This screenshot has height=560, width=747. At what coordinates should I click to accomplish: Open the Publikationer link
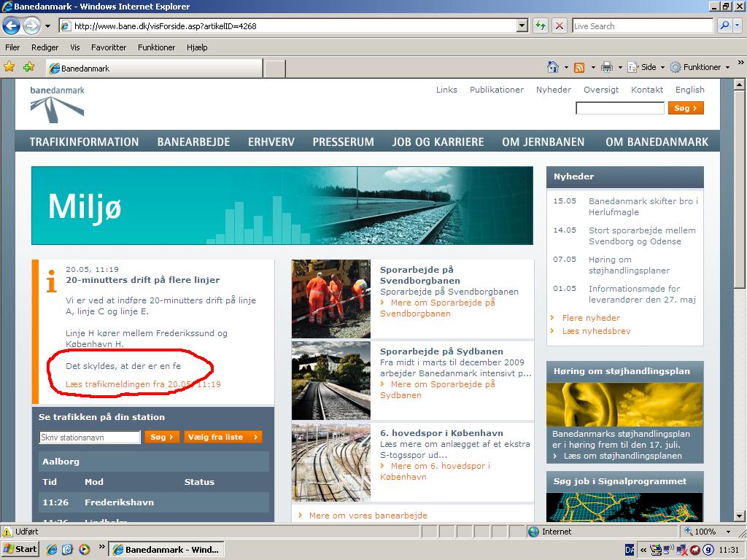[x=496, y=90]
